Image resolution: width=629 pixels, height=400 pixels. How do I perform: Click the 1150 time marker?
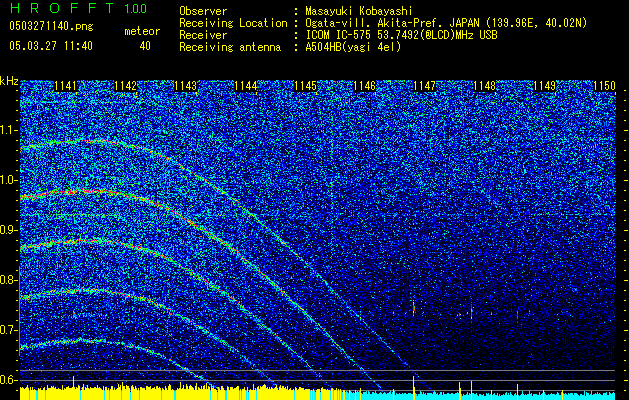coord(604,86)
